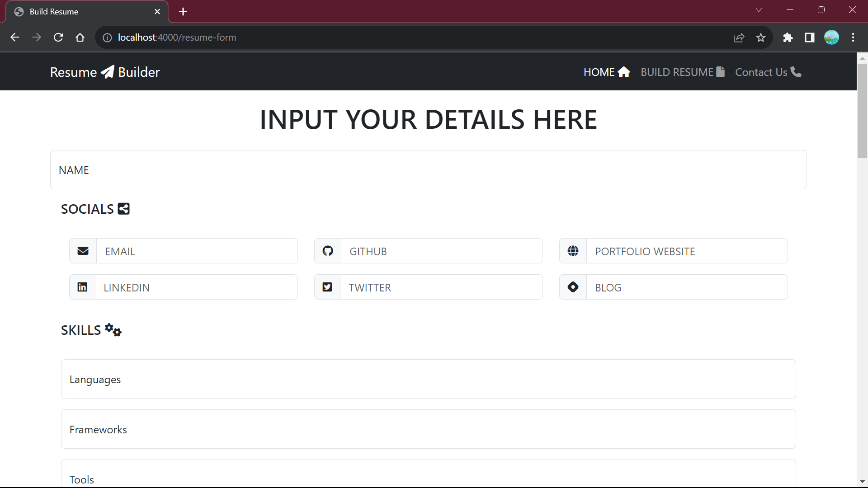
Task: Click the blog icon beside BLOG field
Action: pyautogui.click(x=573, y=287)
